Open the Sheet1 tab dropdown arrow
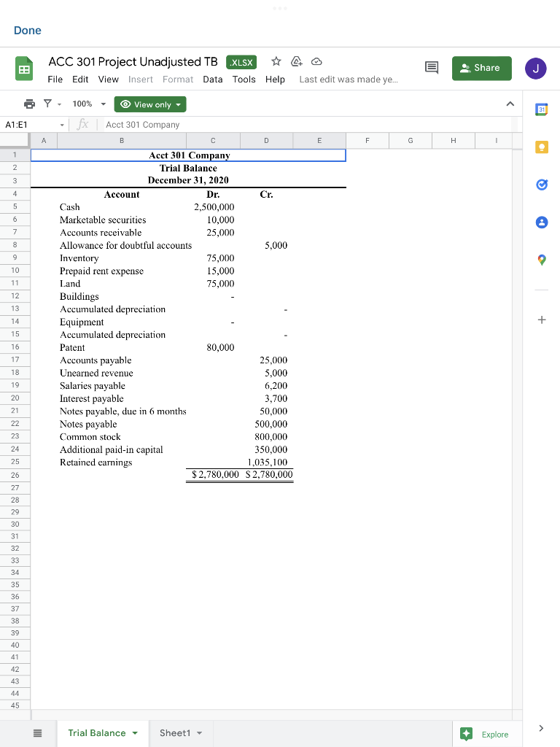The image size is (560, 747). (x=200, y=733)
